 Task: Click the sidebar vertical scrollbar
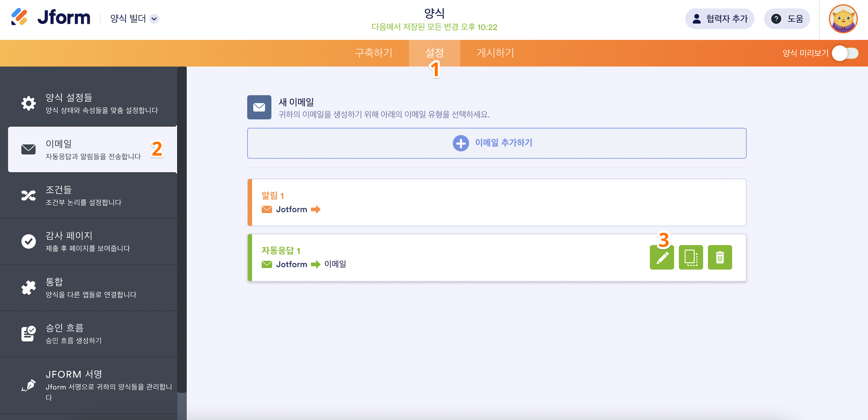click(x=182, y=230)
